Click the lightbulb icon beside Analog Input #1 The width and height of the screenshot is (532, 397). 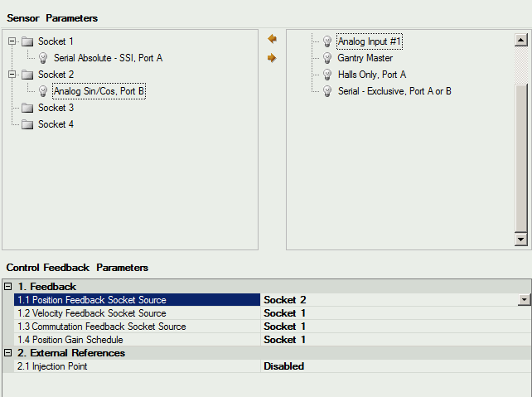pyautogui.click(x=327, y=41)
